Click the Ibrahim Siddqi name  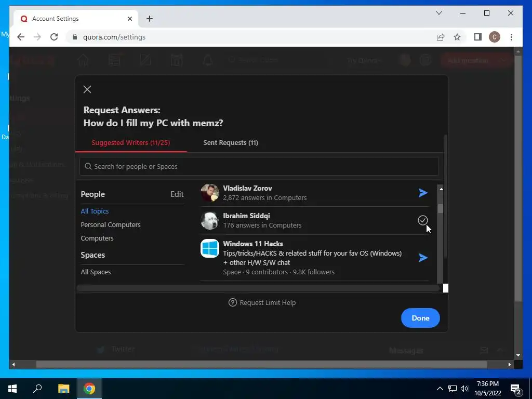pos(246,216)
